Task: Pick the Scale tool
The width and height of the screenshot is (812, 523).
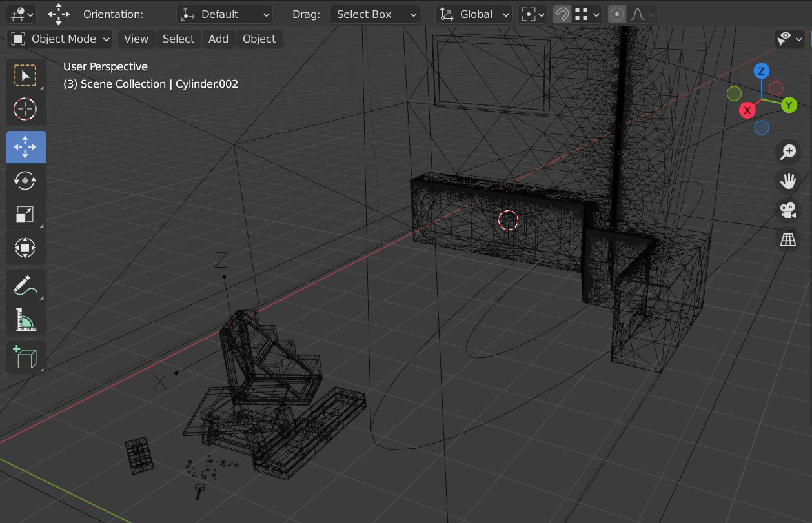Action: (26, 214)
